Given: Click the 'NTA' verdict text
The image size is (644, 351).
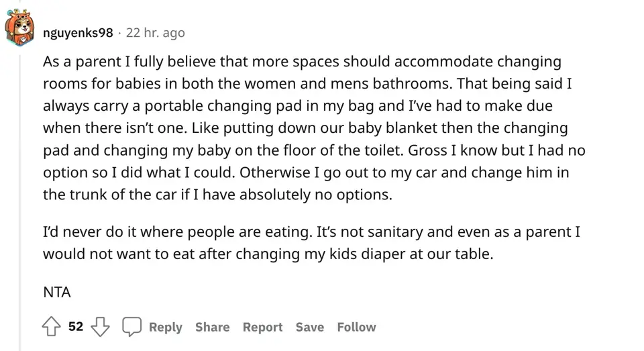Looking at the screenshot, I should point(57,292).
